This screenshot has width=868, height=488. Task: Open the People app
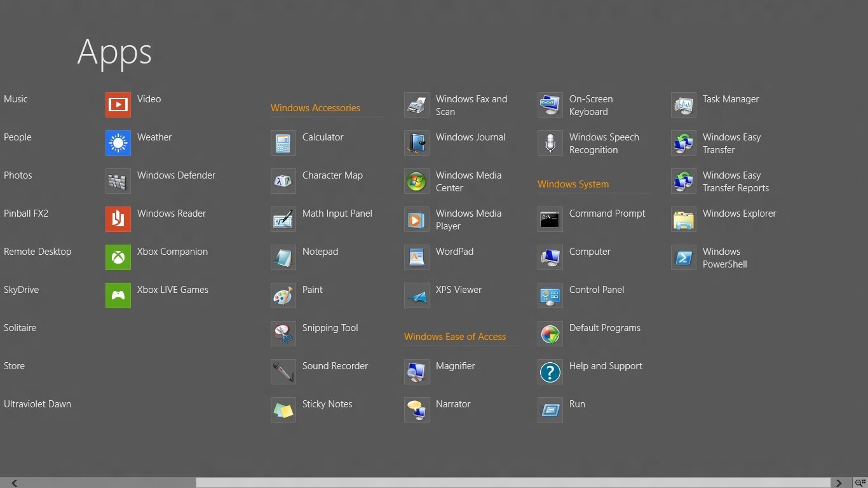click(x=18, y=137)
